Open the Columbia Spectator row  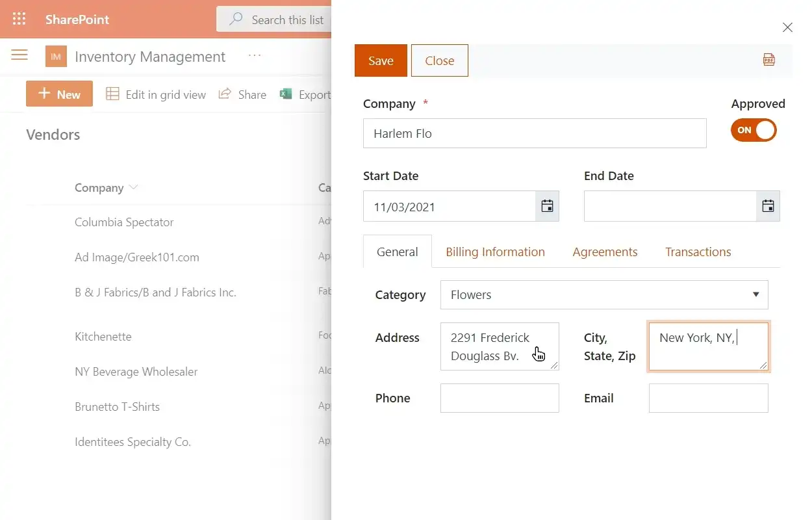click(x=124, y=222)
